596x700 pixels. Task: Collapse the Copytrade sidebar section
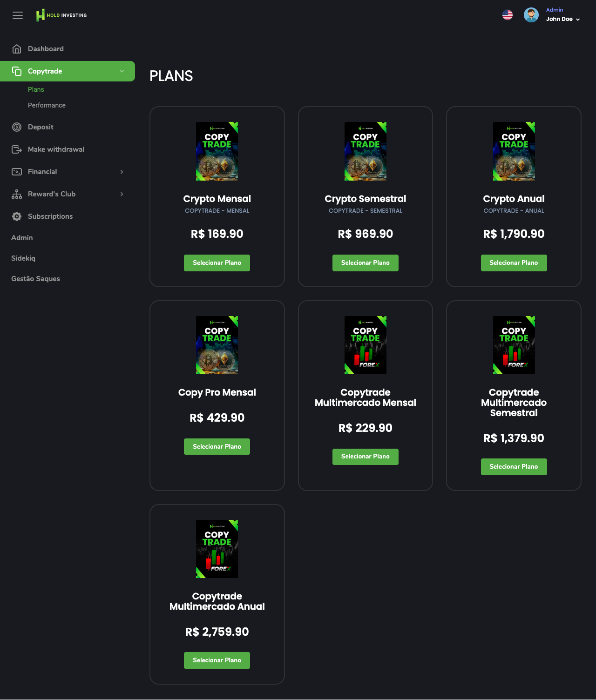pyautogui.click(x=122, y=71)
